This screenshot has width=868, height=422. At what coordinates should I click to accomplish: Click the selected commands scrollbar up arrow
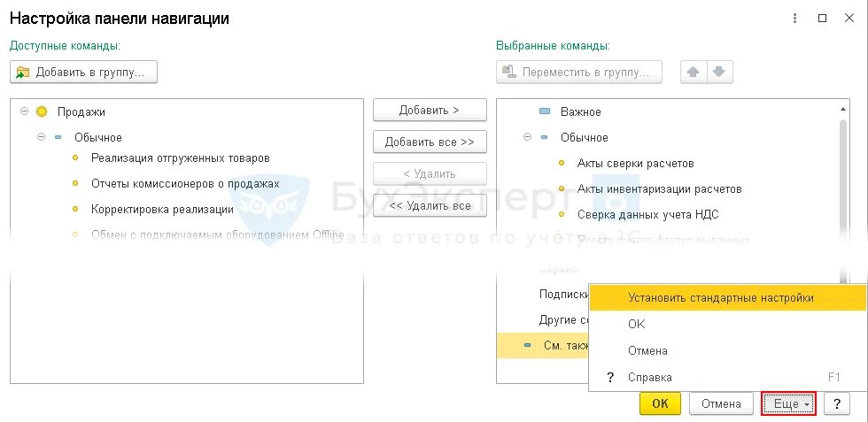[842, 108]
